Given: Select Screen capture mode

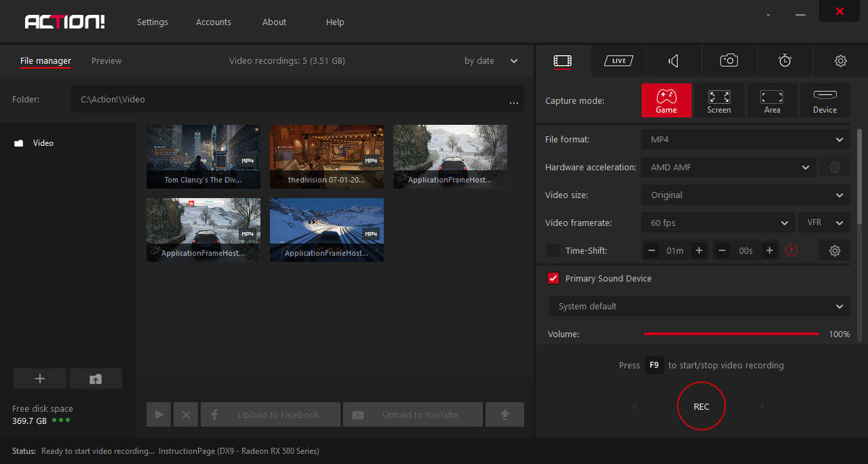Looking at the screenshot, I should point(719,100).
